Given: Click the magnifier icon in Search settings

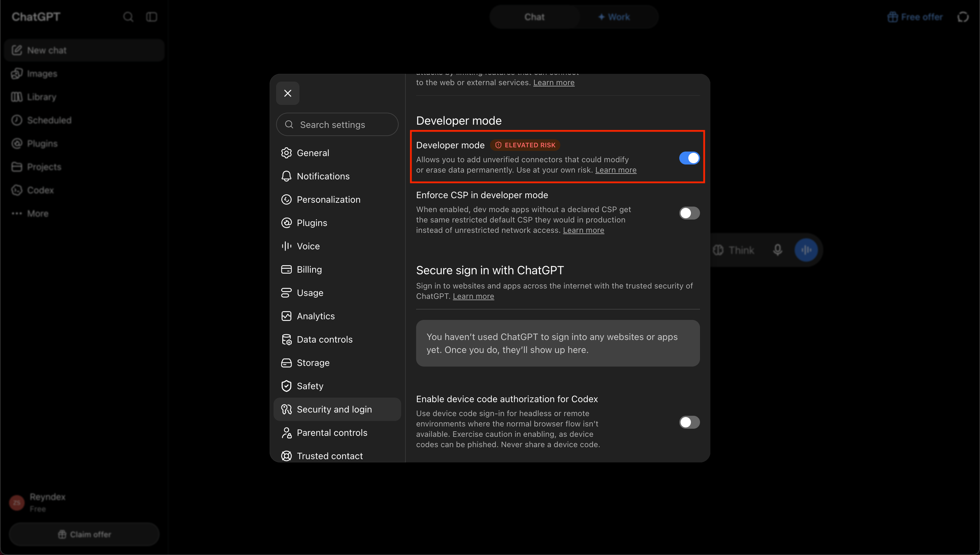Looking at the screenshot, I should 289,124.
